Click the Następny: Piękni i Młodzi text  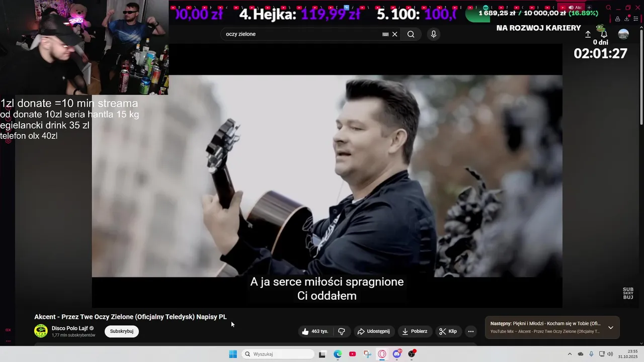tap(545, 324)
